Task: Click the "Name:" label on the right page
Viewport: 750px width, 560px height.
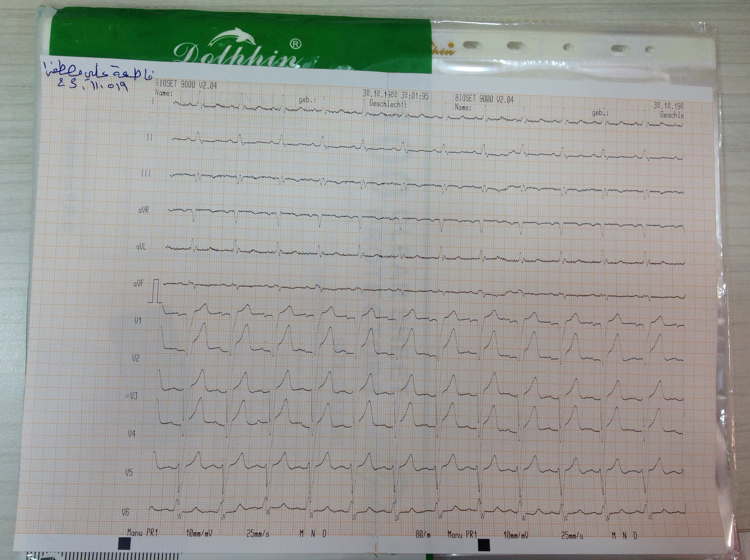Action: coord(463,107)
